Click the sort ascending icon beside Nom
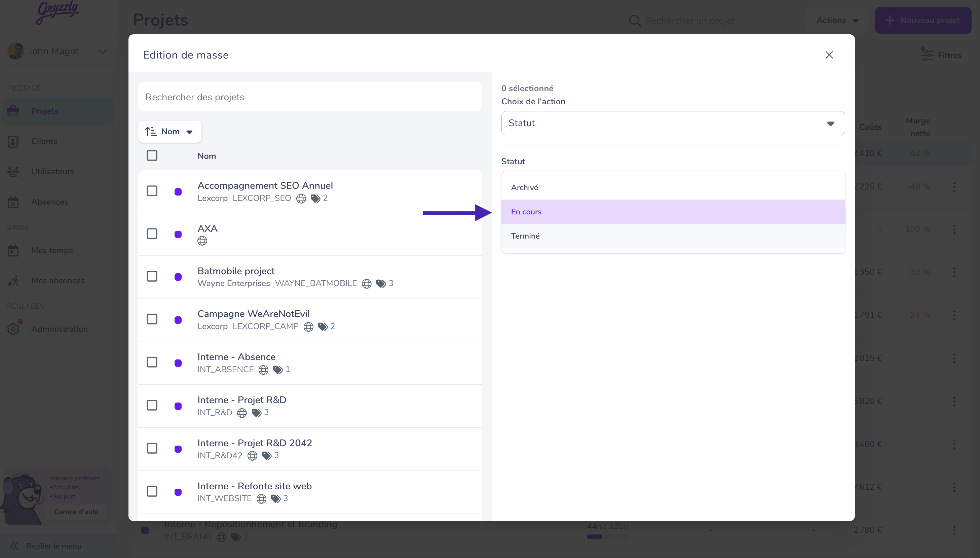 point(151,132)
